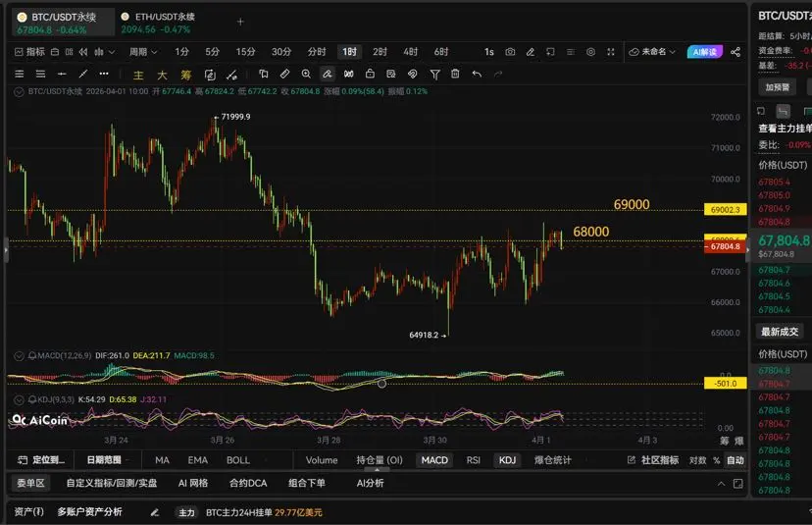Click the replay rewind icon
This screenshot has width=812, height=525.
tap(82, 52)
